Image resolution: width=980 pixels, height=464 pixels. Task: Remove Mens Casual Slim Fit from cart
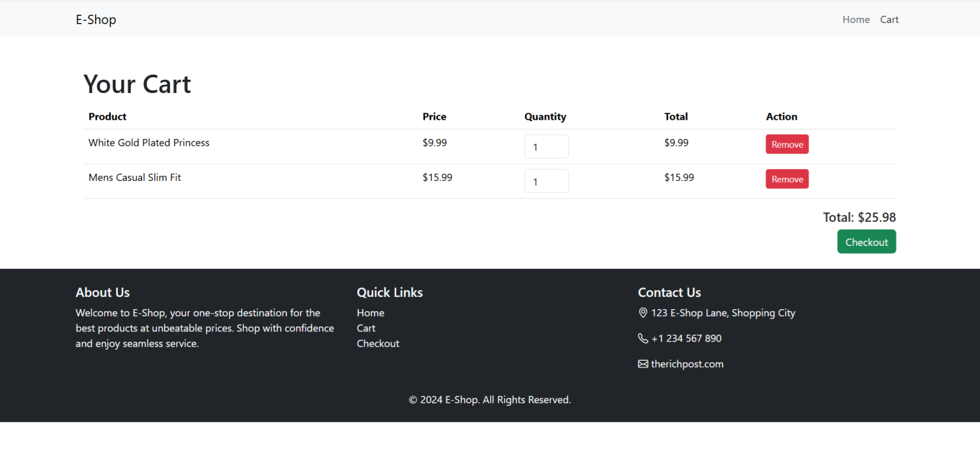click(787, 178)
